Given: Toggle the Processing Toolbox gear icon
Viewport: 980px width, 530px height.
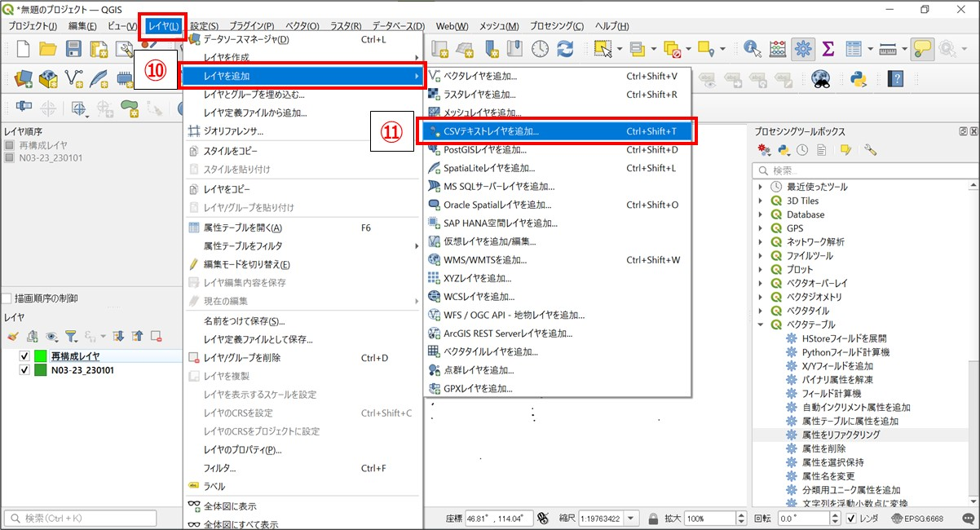Looking at the screenshot, I should tap(804, 50).
